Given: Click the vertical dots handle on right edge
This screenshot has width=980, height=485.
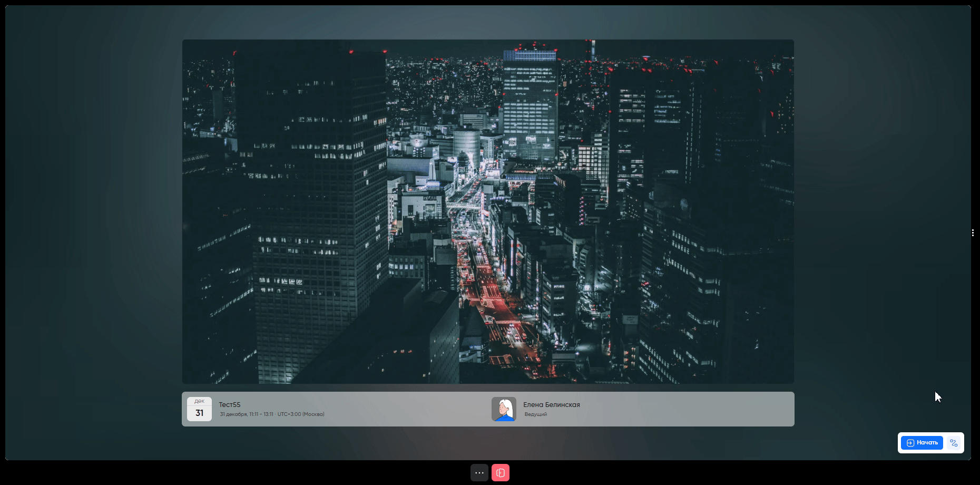Looking at the screenshot, I should coord(973,232).
